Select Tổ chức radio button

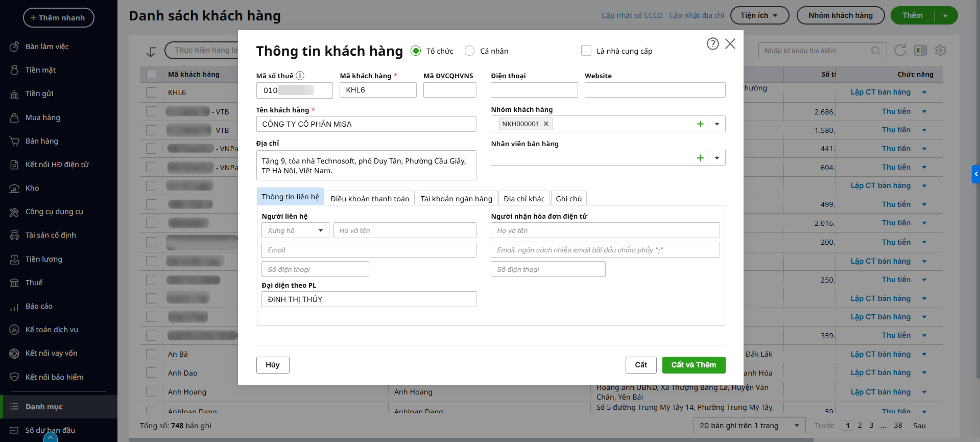point(416,51)
